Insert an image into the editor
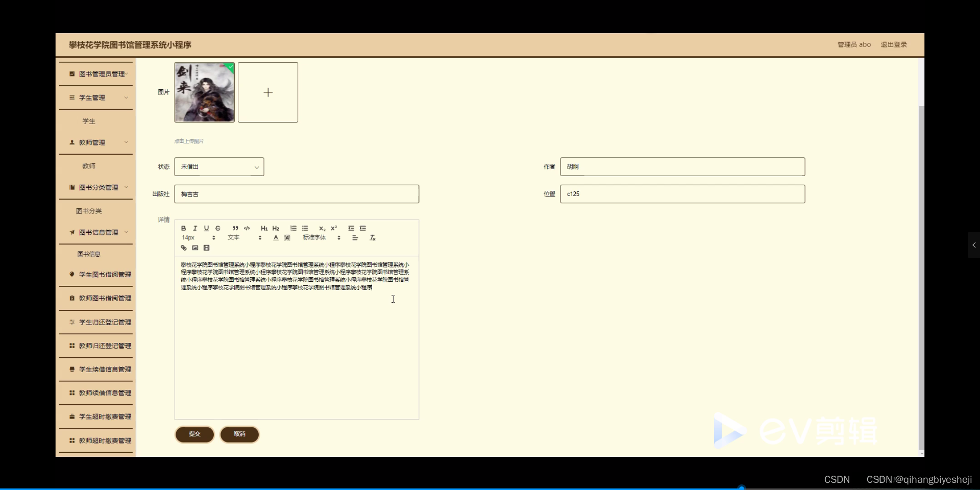The width and height of the screenshot is (980, 490). [195, 248]
